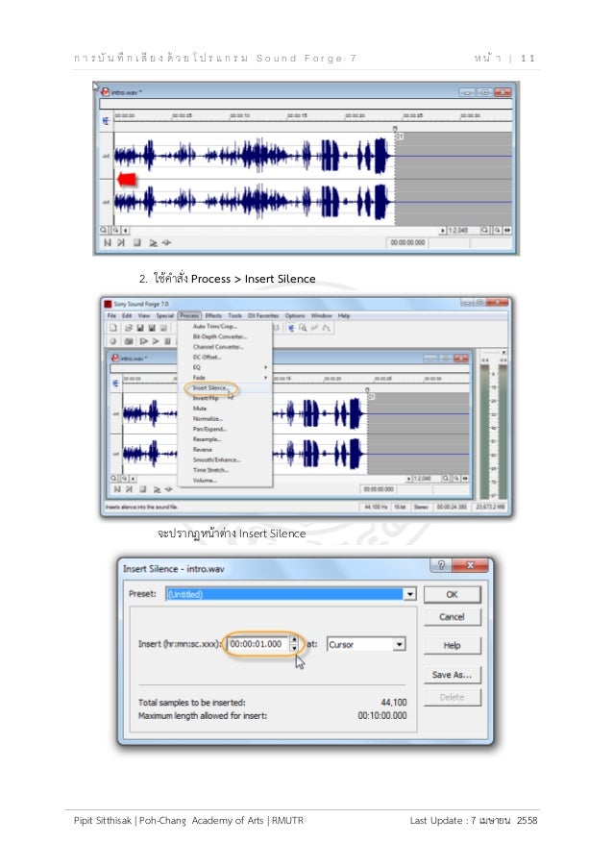Screen dimensions: 613x868
Task: Choose Insert Silence... from the Process menu
Action: point(209,388)
